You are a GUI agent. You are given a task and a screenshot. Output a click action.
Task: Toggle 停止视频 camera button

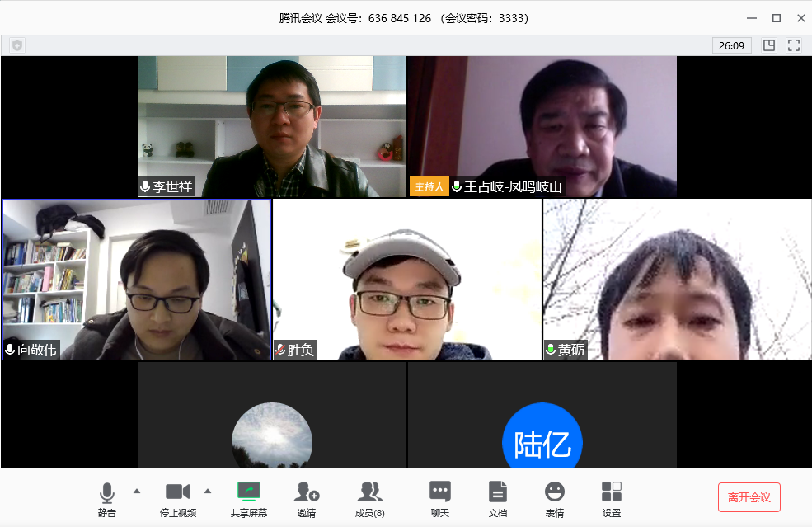click(177, 492)
